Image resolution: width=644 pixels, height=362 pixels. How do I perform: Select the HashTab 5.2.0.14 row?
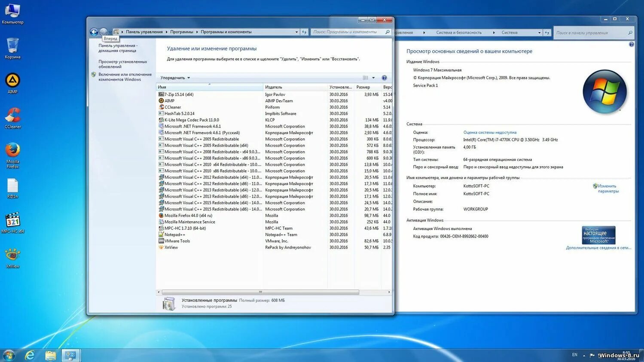pyautogui.click(x=275, y=114)
